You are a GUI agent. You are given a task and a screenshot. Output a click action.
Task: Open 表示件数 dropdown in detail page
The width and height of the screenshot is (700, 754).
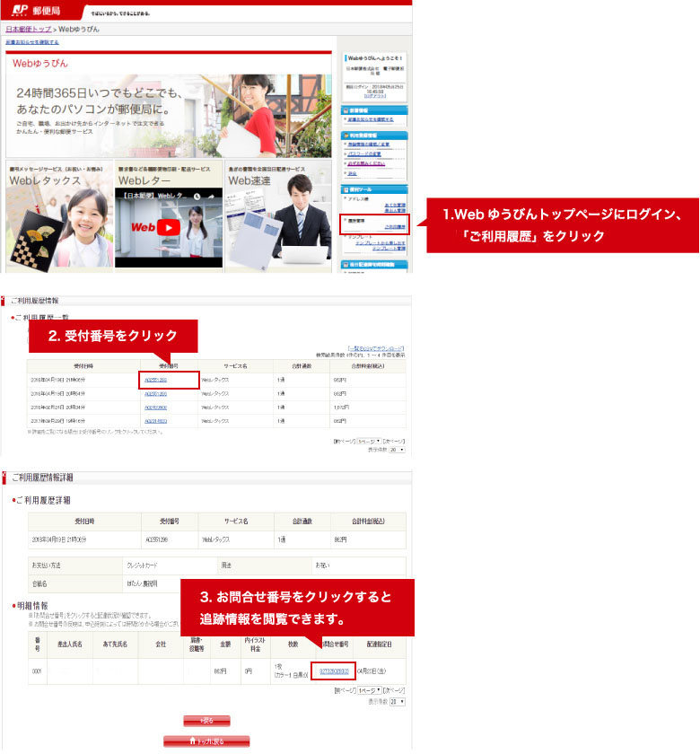point(398,702)
